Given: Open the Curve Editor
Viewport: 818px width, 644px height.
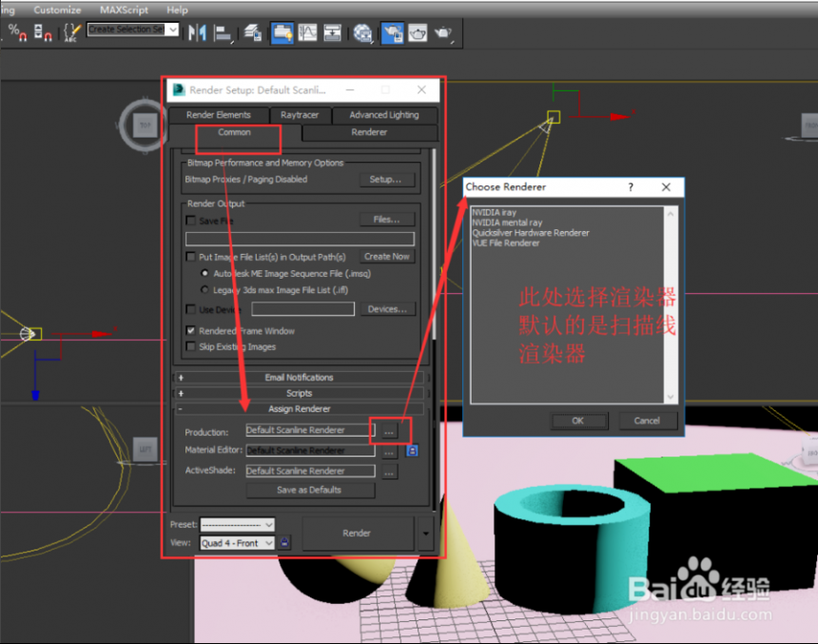Looking at the screenshot, I should (x=307, y=33).
